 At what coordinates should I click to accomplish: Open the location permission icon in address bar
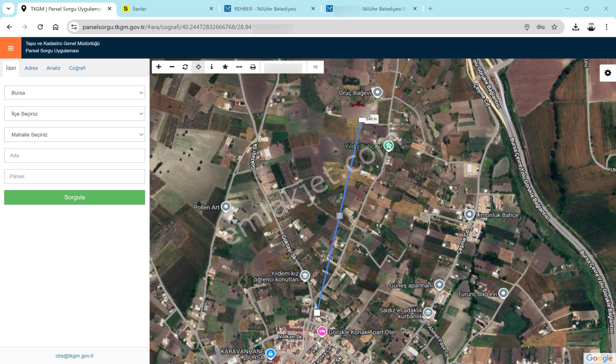[x=527, y=27]
